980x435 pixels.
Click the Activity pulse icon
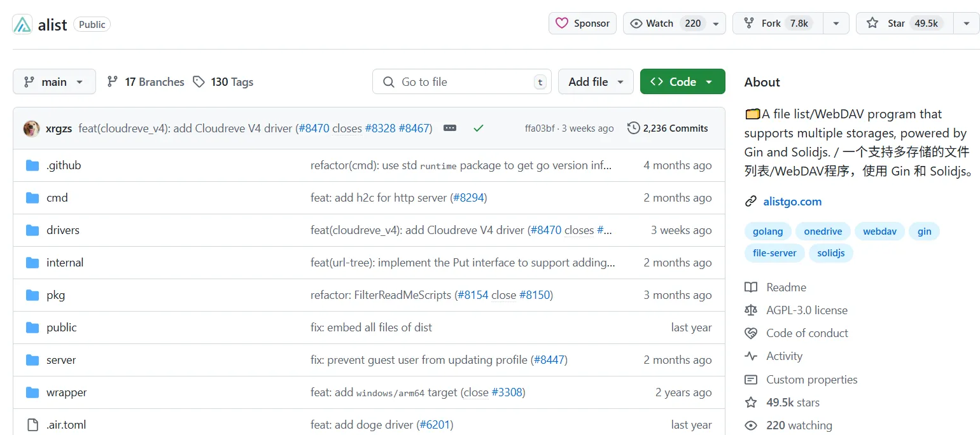click(x=751, y=356)
